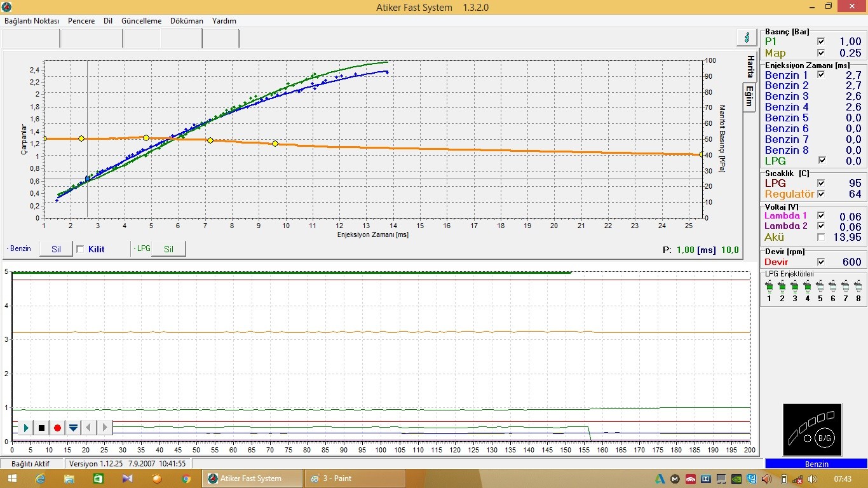Screen dimensions: 868x488
Task: Click Atiker Fast System taskbar button
Action: click(252, 478)
